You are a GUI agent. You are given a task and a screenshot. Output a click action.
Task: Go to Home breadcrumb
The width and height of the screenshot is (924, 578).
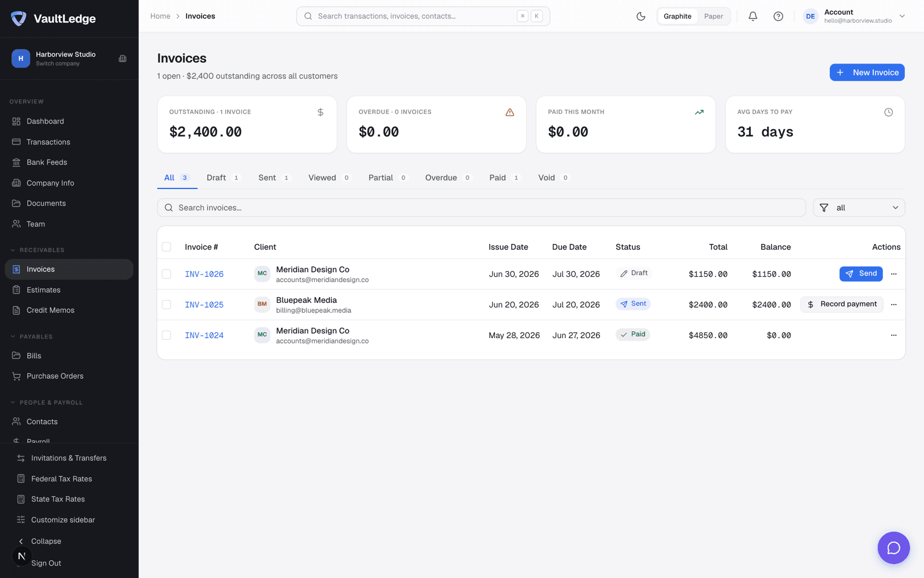point(160,16)
